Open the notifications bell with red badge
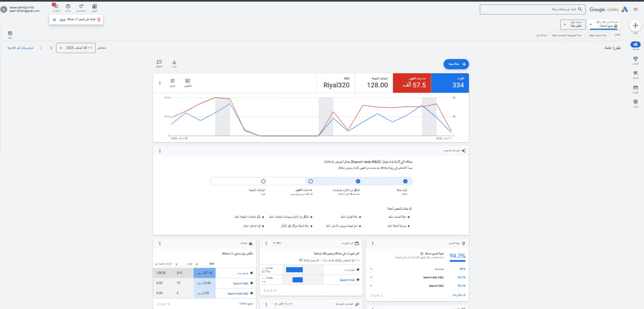644x309 pixels. click(x=55, y=6)
